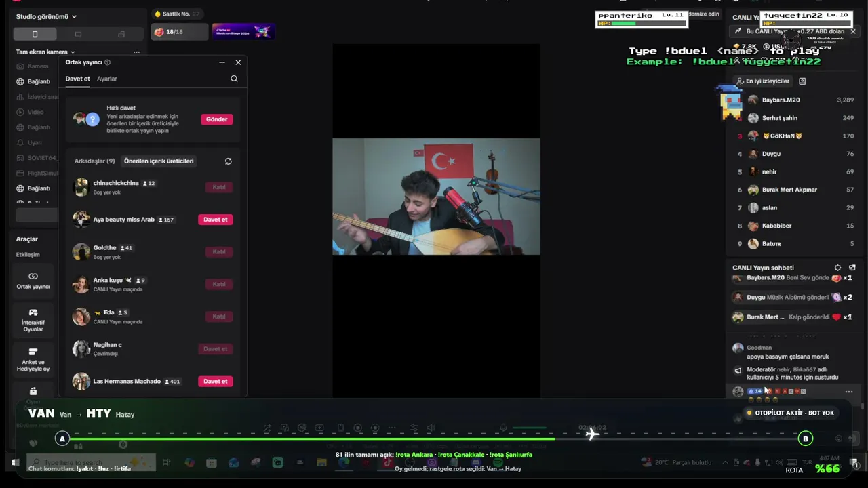Open the 4:07 AM taskbar clock
Viewport: 868px width, 488px height.
tap(829, 460)
